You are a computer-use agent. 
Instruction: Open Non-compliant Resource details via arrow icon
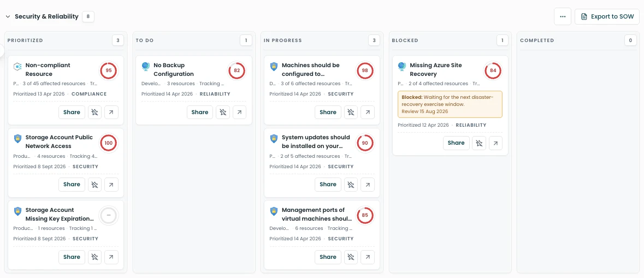[x=111, y=112]
